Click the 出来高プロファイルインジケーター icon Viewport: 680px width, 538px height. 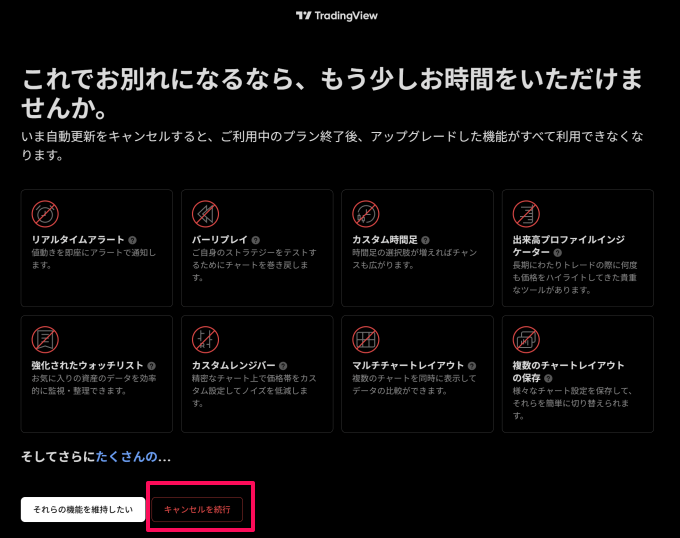click(525, 213)
